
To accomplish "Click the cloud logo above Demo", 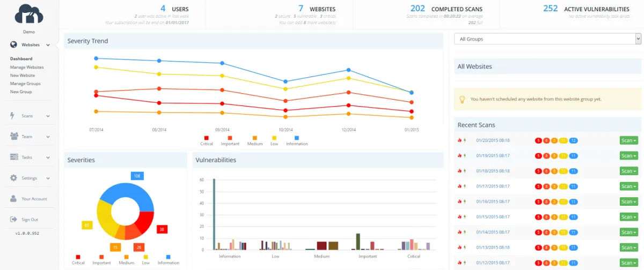I will pyautogui.click(x=29, y=14).
